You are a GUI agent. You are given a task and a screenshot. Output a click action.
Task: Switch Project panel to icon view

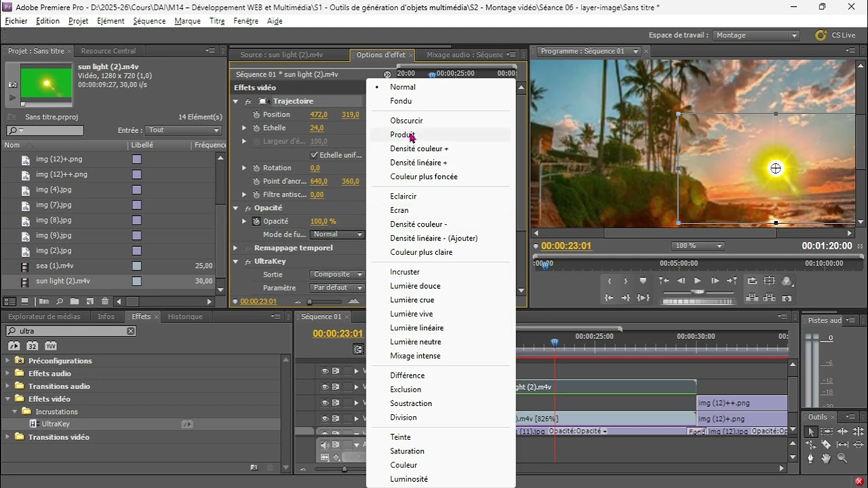[25, 302]
